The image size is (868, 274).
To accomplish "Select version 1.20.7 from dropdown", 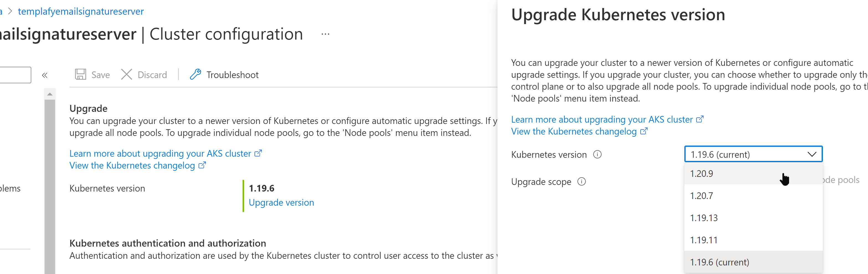I will 702,196.
